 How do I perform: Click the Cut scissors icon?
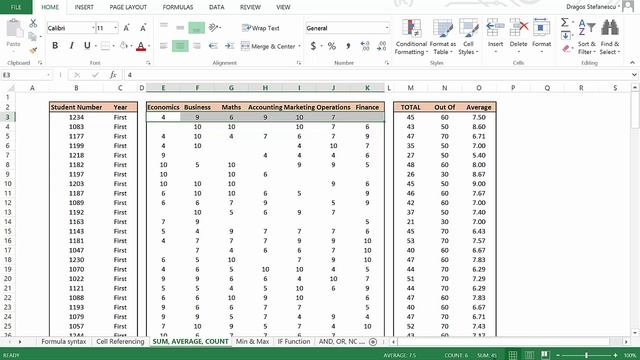coord(33,23)
